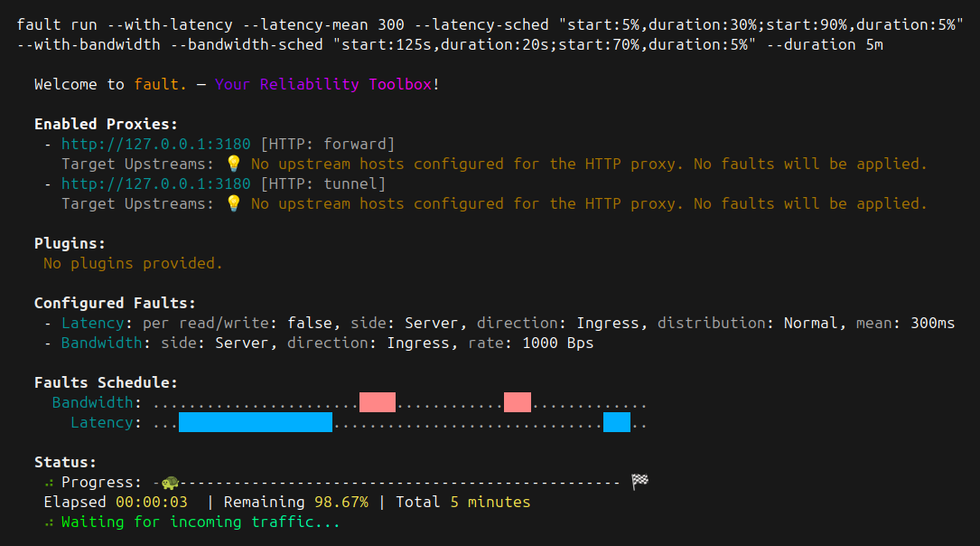Click the "--duration 5m" command argument
This screenshot has width=980, height=546.
(x=825, y=45)
